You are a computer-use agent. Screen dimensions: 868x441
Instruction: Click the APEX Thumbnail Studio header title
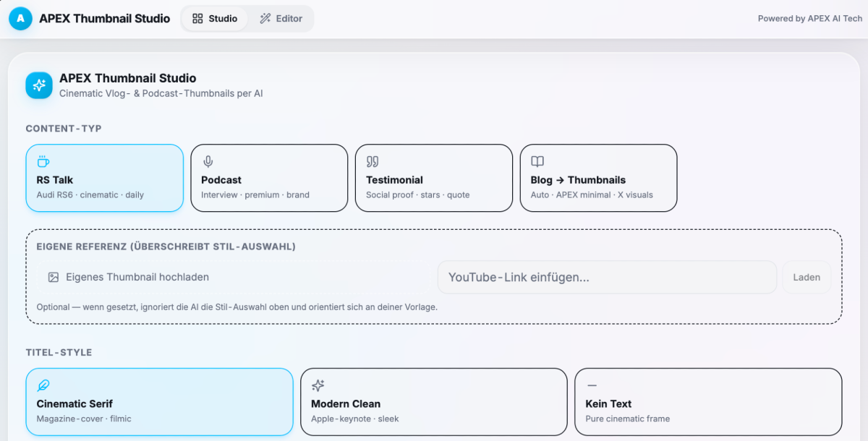105,19
